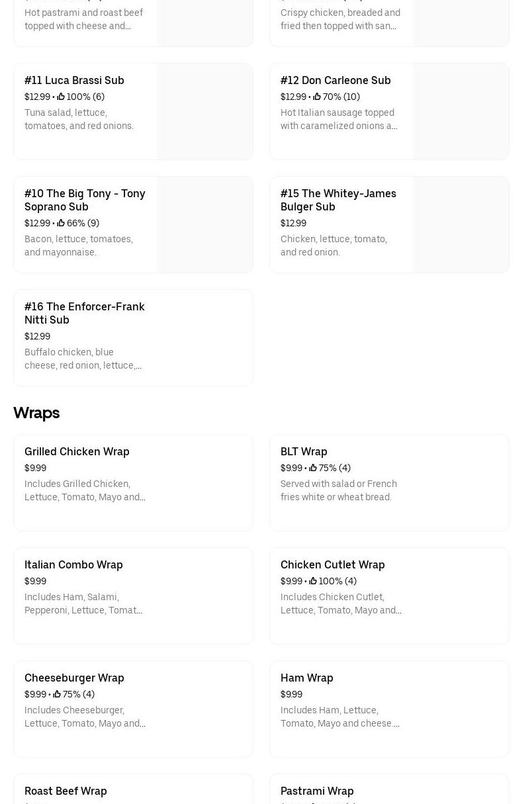
Task: Click thumbs-up icon on #11 Luca Brassi Sub
Action: coord(61,97)
